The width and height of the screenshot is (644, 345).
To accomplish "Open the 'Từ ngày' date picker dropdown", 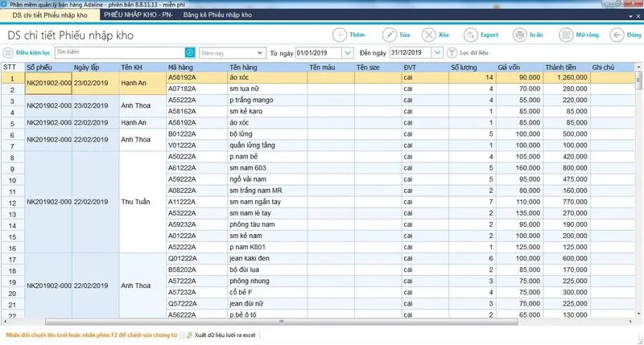I will [x=347, y=52].
